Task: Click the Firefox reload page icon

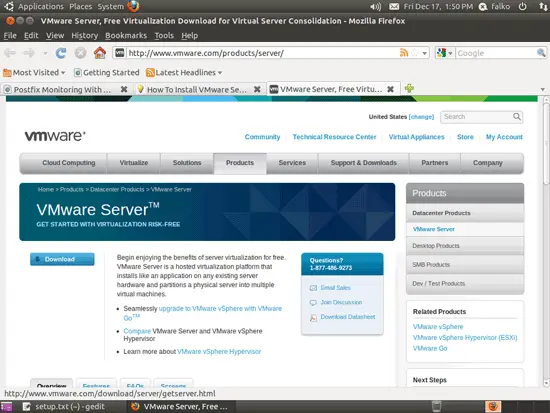Action: pos(61,53)
